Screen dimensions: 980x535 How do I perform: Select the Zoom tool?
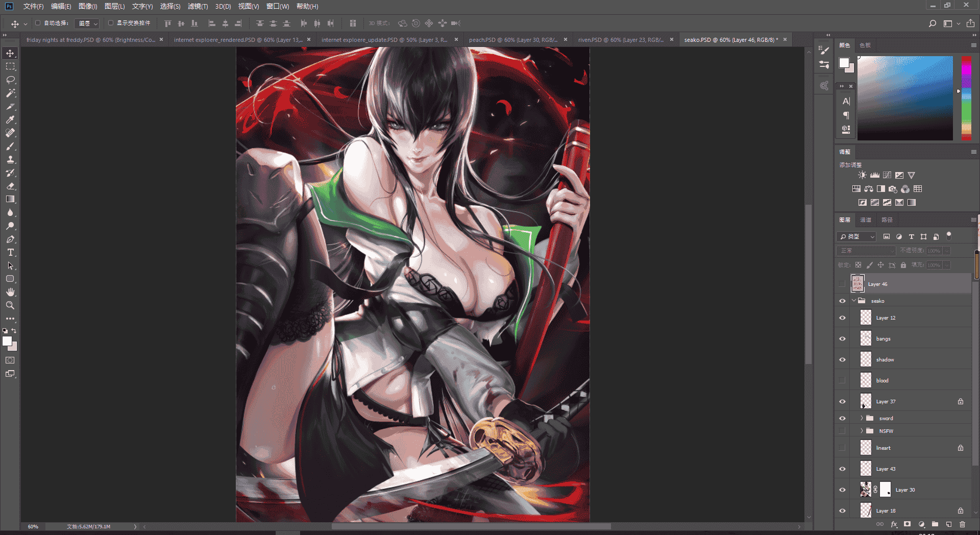(x=10, y=305)
